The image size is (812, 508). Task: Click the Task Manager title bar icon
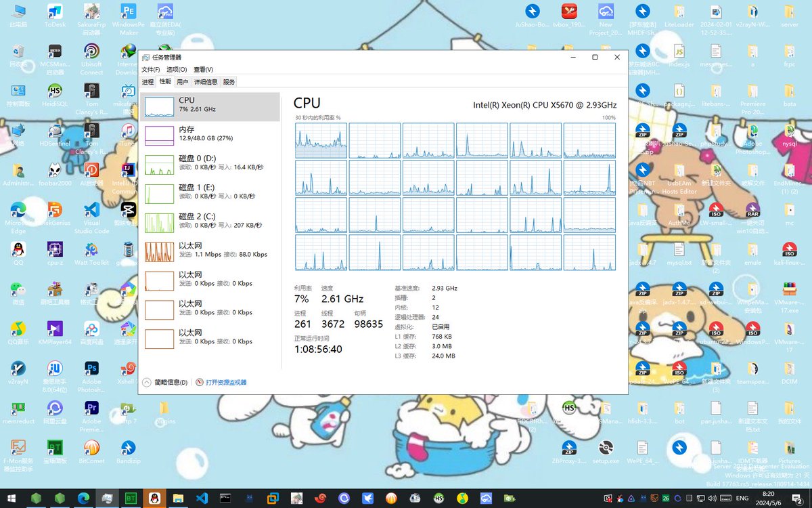[145, 58]
